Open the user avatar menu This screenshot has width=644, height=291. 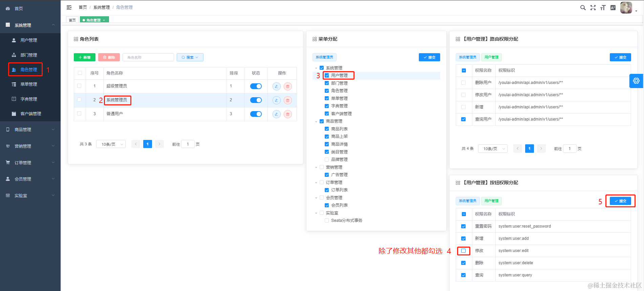click(x=626, y=7)
